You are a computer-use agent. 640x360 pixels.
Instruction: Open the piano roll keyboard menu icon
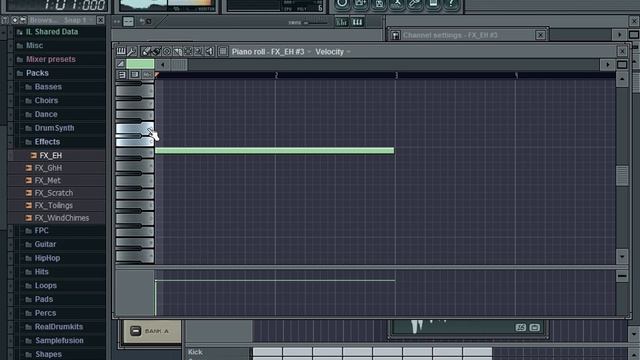coord(121,51)
